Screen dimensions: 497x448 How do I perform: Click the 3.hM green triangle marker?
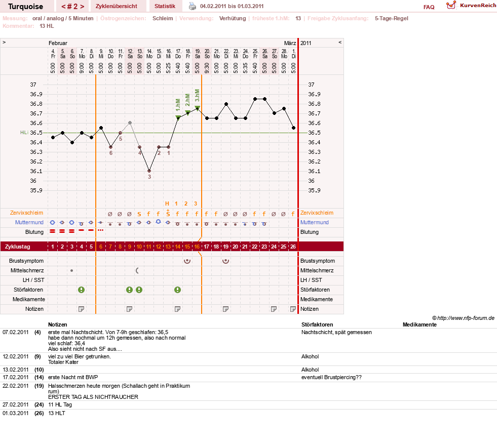(197, 108)
